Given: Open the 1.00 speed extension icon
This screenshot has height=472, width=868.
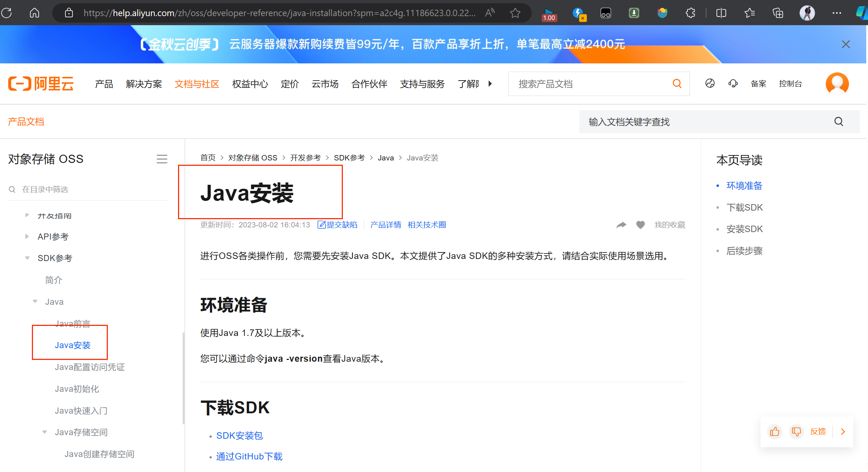Looking at the screenshot, I should click(x=549, y=14).
